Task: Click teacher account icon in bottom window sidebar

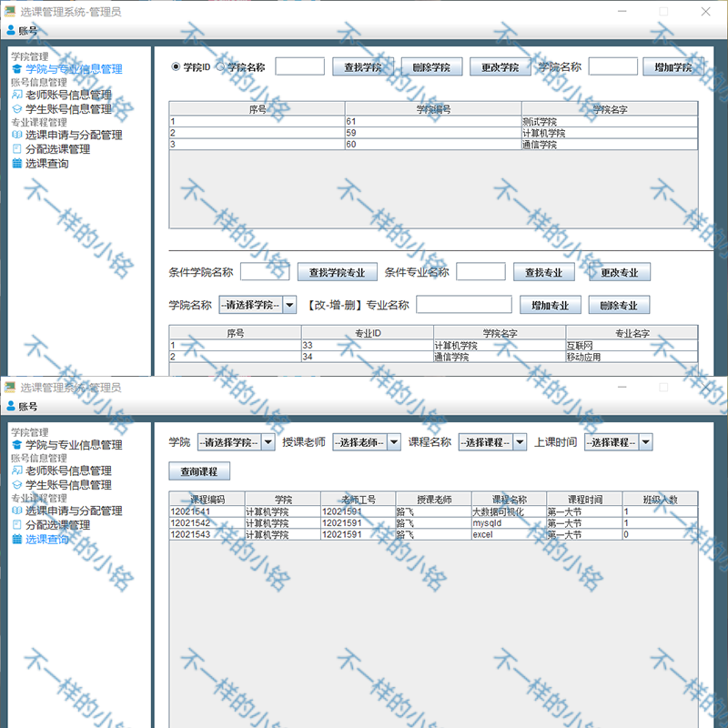Action: point(17,470)
